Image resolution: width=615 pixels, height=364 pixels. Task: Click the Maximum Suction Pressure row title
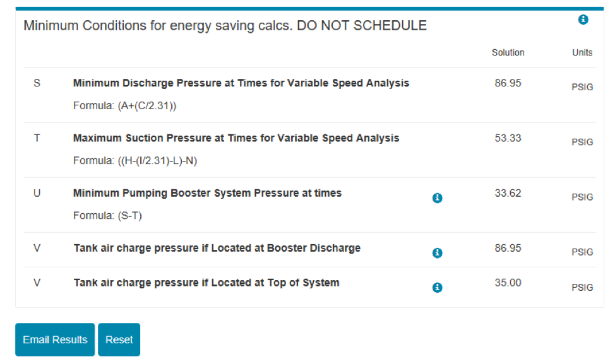pos(236,138)
